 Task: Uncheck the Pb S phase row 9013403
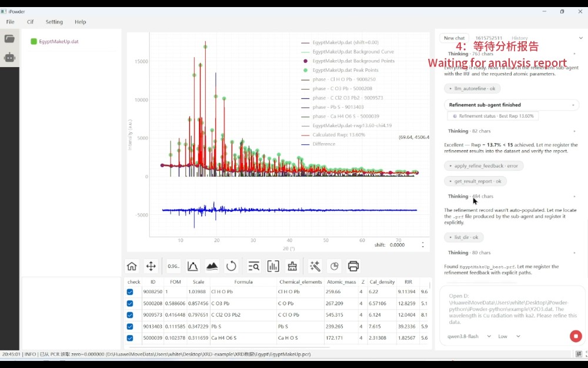(130, 327)
